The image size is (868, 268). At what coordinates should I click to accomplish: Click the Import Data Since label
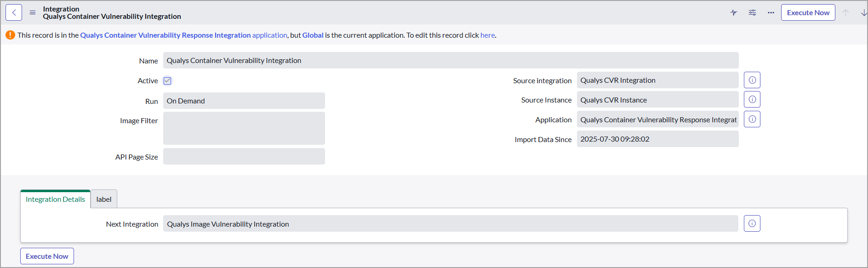(543, 139)
